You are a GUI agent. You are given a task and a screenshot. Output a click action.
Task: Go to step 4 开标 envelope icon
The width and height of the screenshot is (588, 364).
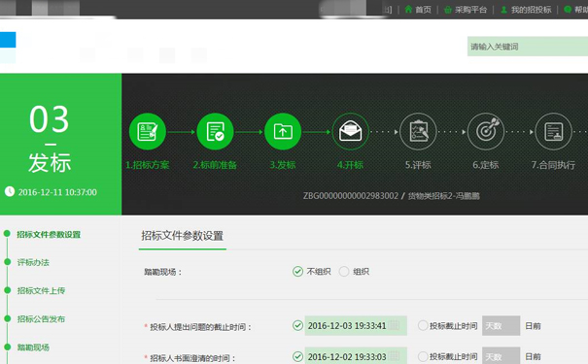click(350, 132)
